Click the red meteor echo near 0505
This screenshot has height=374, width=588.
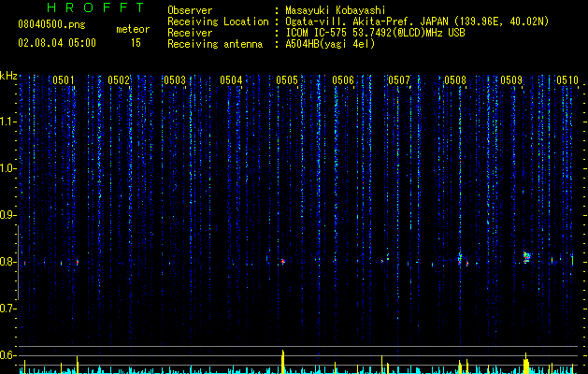pos(283,261)
